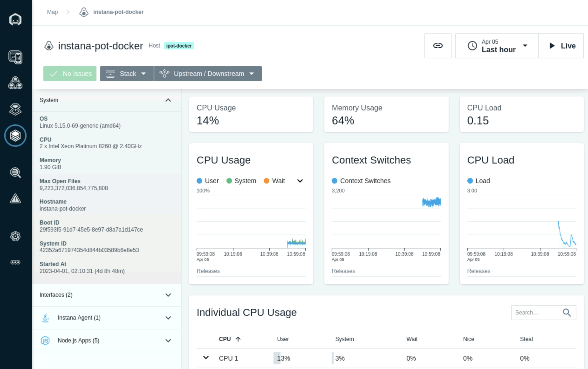Viewport: 588px width, 369px height.
Task: Click the copy link icon button
Action: point(438,45)
